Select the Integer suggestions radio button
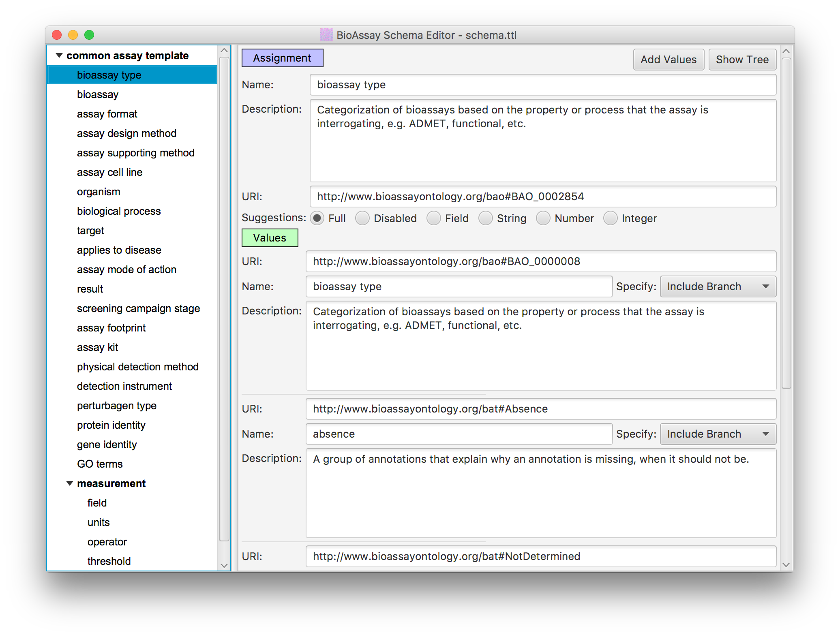This screenshot has width=840, height=637. coord(611,218)
